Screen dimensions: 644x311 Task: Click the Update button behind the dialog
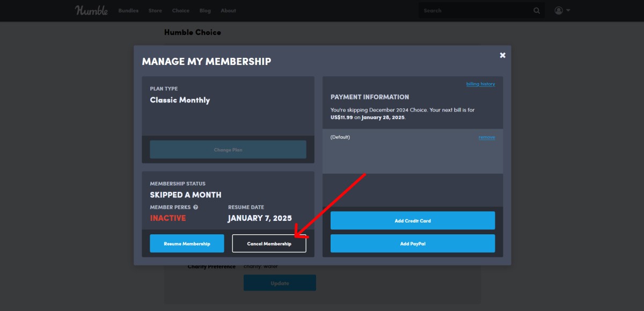(280, 283)
